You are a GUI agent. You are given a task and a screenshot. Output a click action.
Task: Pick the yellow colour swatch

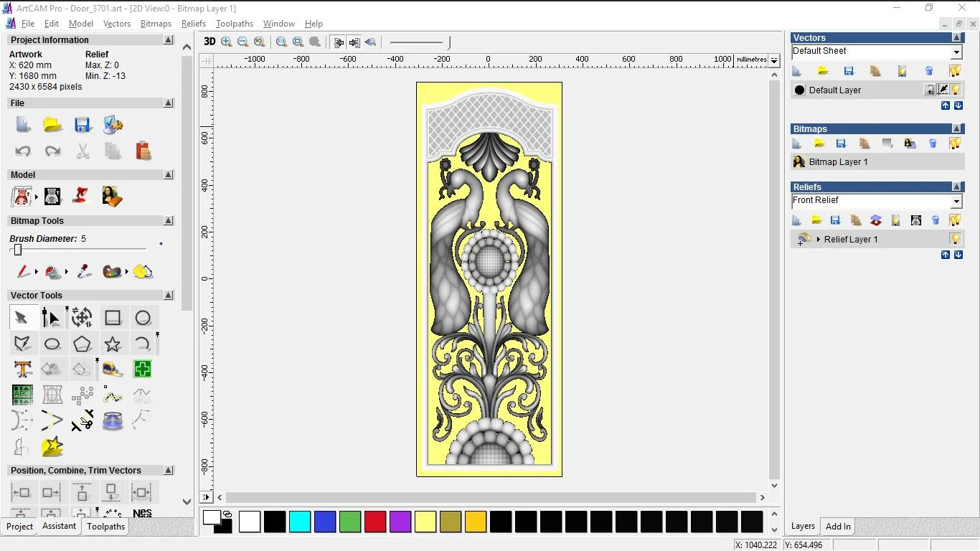pos(425,522)
